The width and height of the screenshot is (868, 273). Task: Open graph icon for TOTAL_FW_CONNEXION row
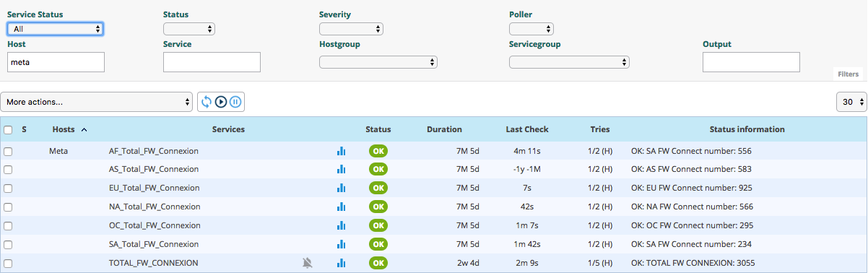342,263
